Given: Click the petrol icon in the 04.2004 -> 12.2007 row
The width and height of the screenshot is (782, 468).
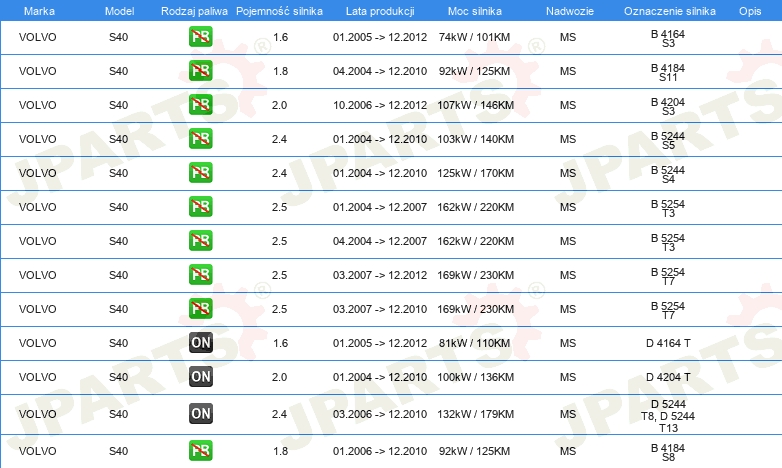Looking at the screenshot, I should click(200, 240).
